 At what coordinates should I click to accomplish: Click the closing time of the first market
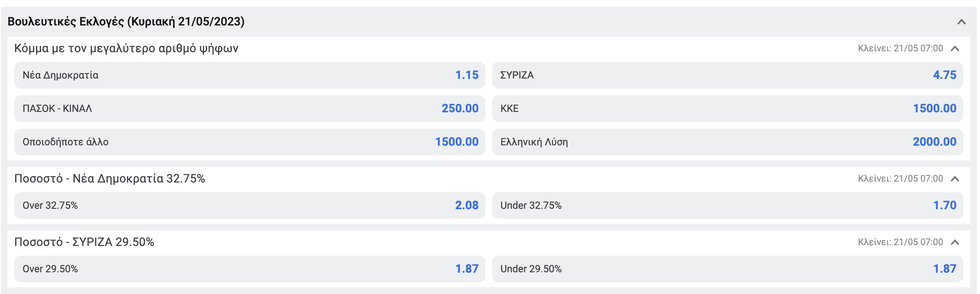coord(900,48)
